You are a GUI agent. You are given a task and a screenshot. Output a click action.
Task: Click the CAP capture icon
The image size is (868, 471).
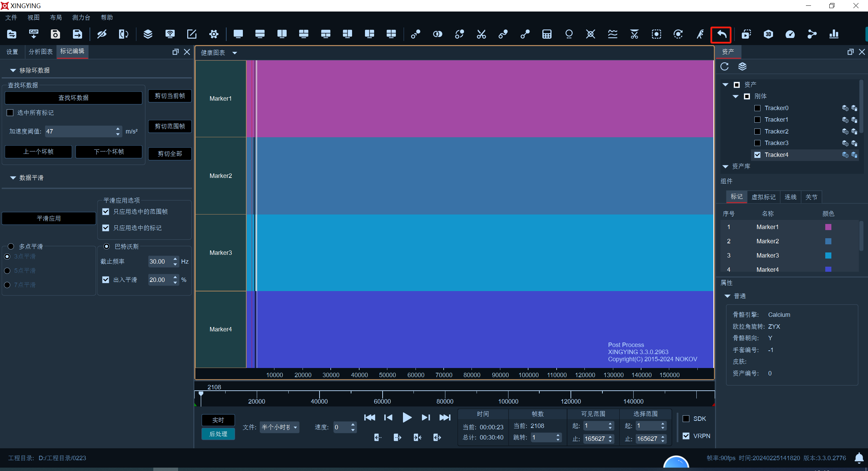(34, 34)
